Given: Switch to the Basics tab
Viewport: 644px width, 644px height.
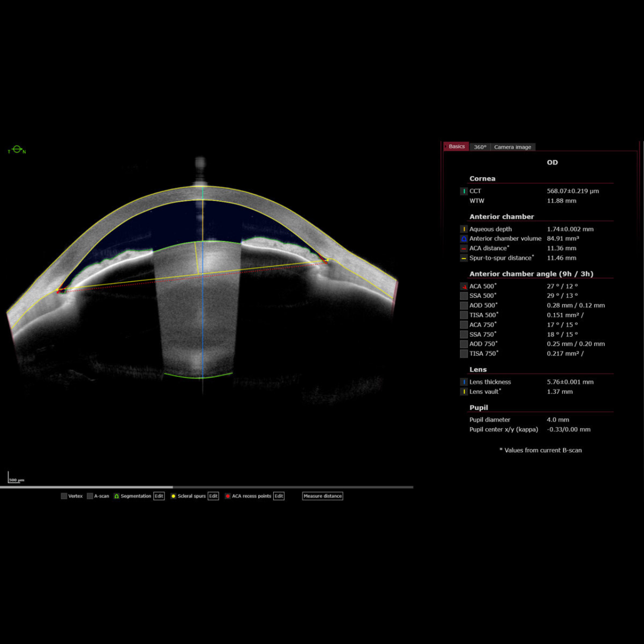Looking at the screenshot, I should [x=456, y=146].
